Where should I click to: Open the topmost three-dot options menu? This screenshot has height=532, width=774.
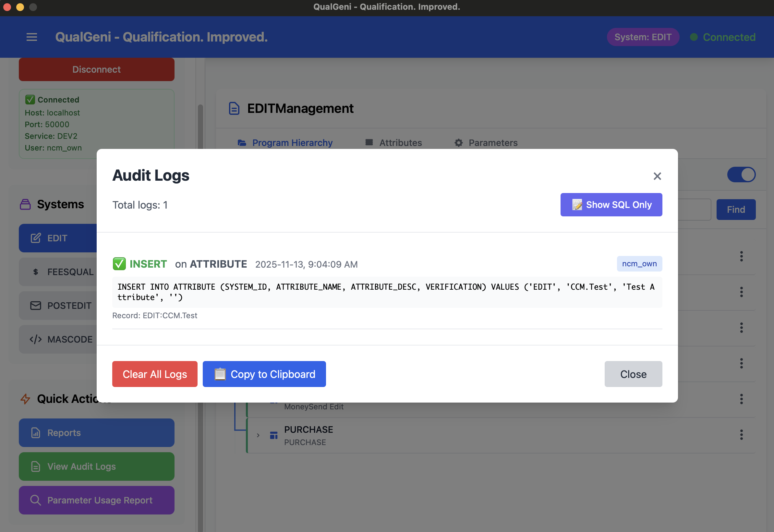coord(741,256)
